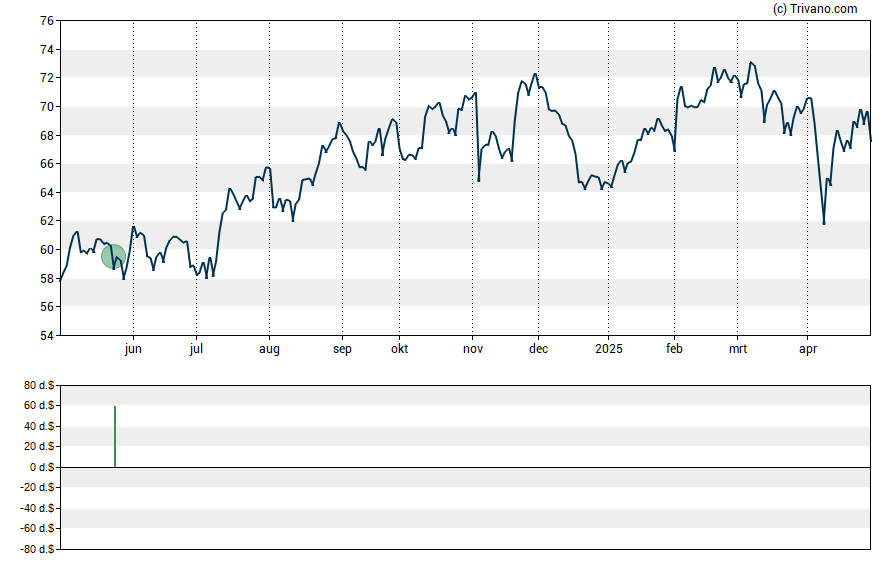This screenshot has height=565, width=888.
Task: Click the '20 d.$' axis label
Action: [x=39, y=446]
